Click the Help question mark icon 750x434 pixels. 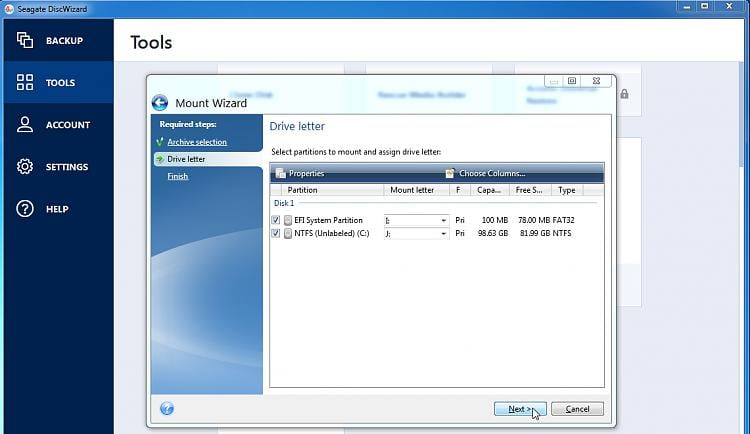point(25,209)
